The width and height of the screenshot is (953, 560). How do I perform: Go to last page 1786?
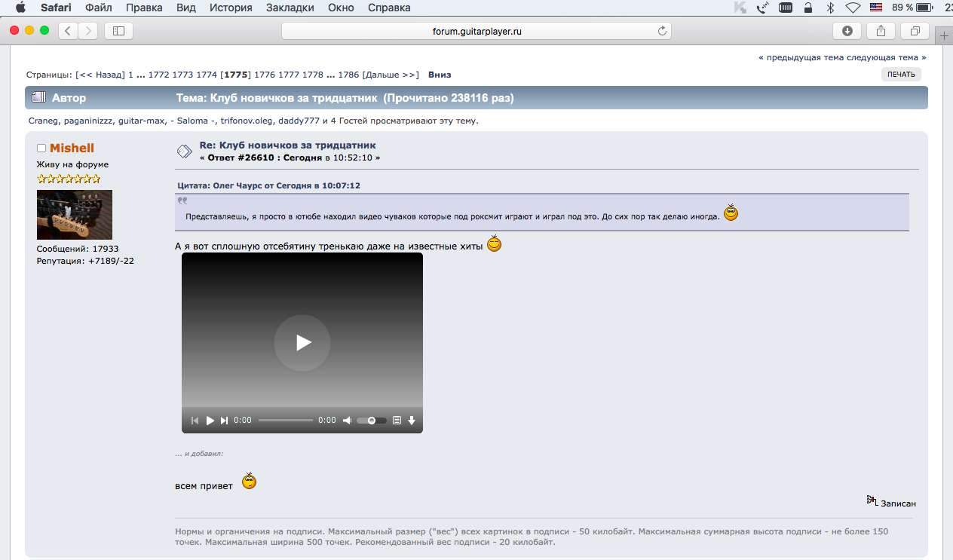[348, 75]
